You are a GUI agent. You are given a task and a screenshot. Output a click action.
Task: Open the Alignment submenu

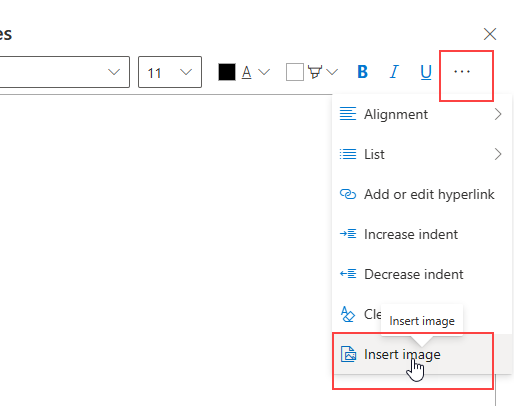click(422, 114)
